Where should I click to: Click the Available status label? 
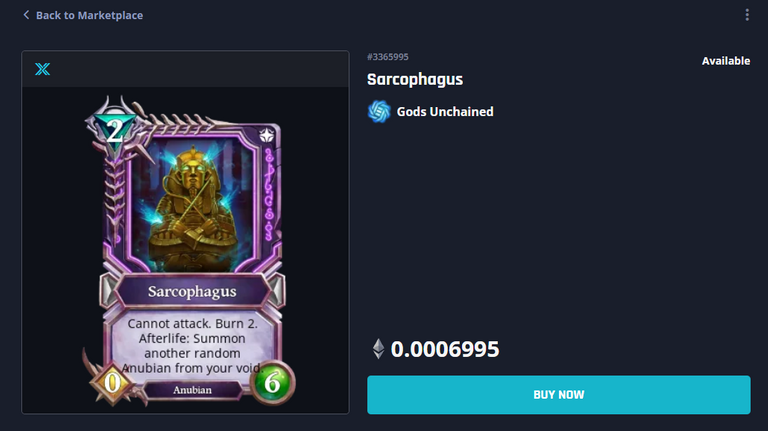coord(726,61)
